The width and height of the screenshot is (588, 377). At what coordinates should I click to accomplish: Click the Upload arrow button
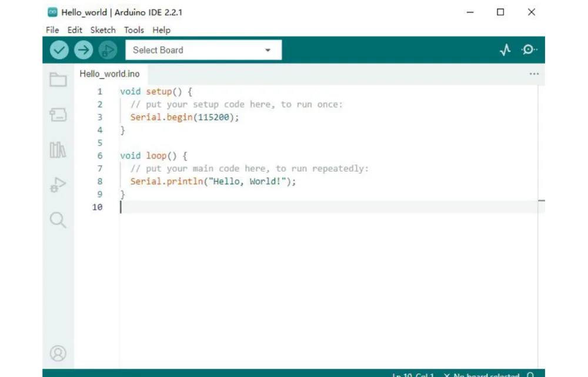(x=83, y=50)
